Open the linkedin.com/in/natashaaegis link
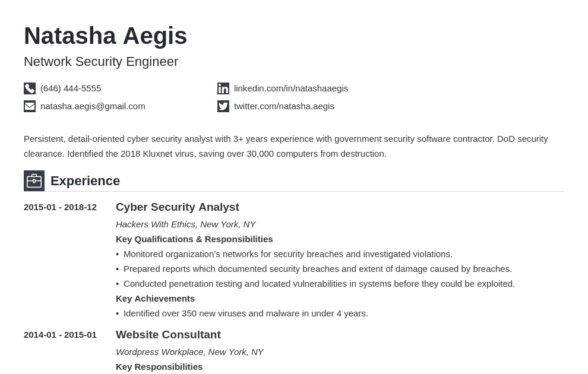588x374 pixels. pyautogui.click(x=290, y=88)
